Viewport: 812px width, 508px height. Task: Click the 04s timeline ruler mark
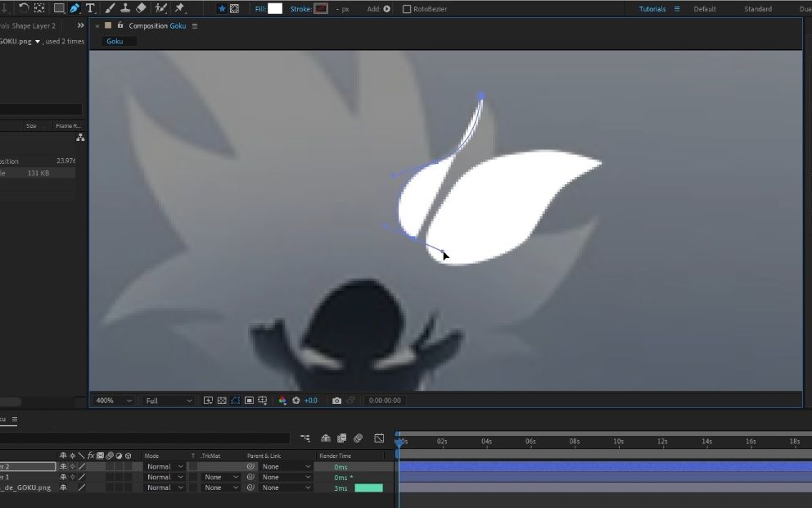(486, 441)
